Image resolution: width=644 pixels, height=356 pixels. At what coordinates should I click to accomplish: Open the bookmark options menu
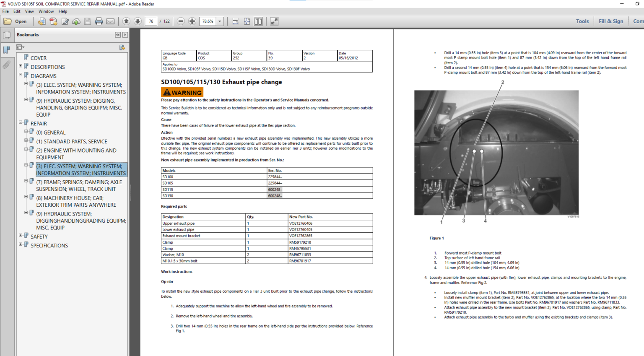pos(20,47)
